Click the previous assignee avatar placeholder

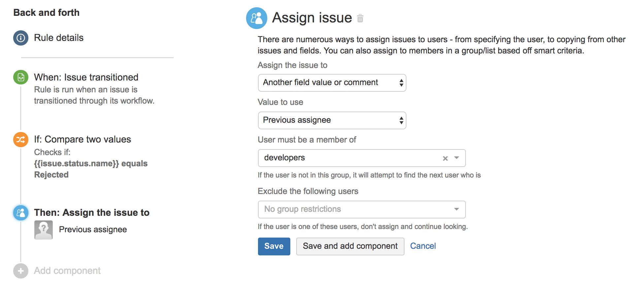tap(44, 230)
